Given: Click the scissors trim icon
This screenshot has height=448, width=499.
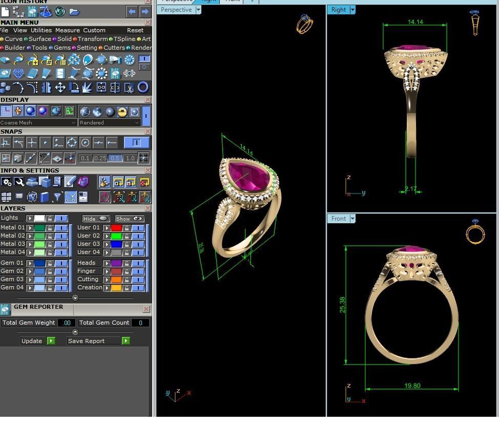Looking at the screenshot, I should click(129, 88).
